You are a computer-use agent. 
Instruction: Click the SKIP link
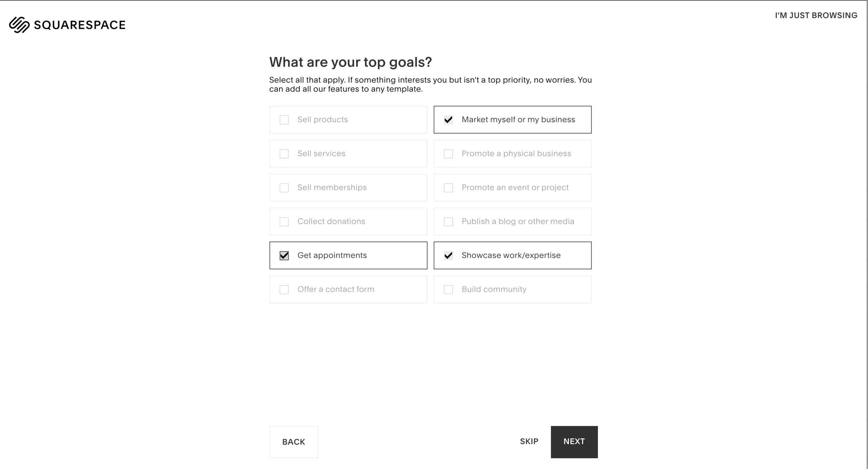tap(529, 441)
